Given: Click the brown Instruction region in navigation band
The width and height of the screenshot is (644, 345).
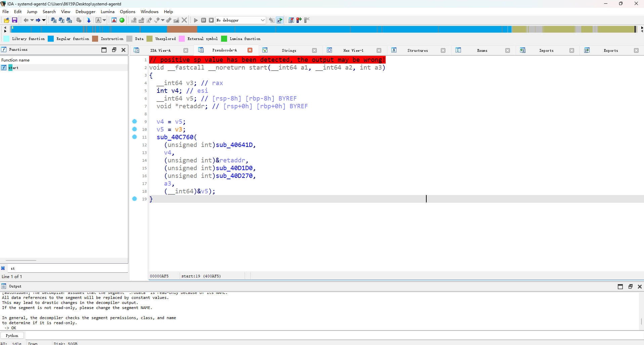Looking at the screenshot, I should point(182,30).
